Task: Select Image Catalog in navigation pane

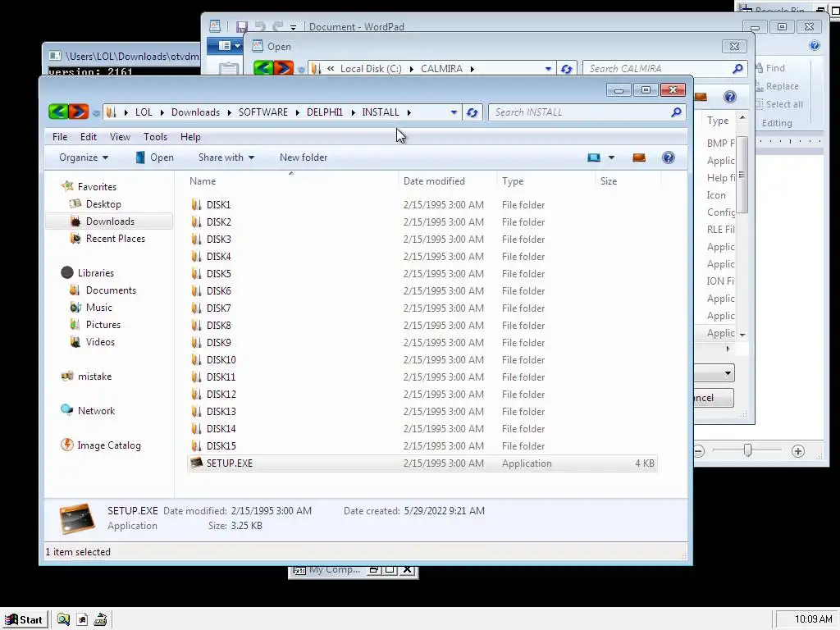Action: (109, 445)
